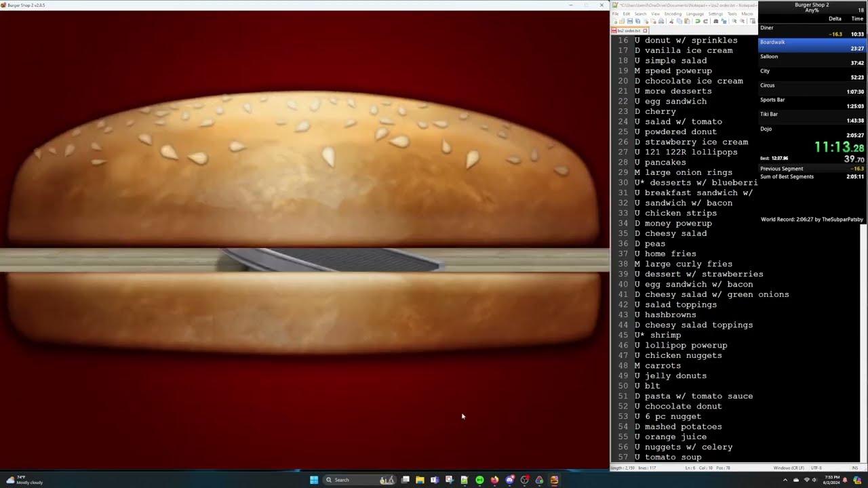Open OBS Studio from the taskbar

pyautogui.click(x=524, y=480)
